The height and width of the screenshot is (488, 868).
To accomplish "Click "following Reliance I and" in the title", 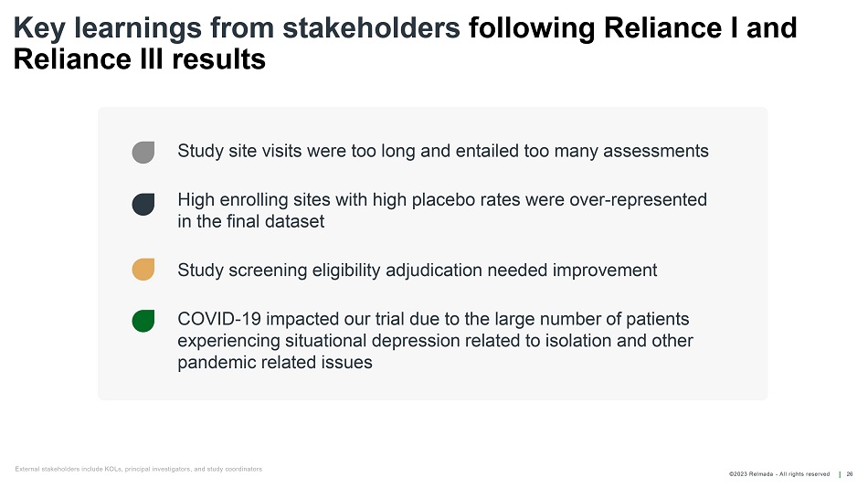I will [632, 29].
